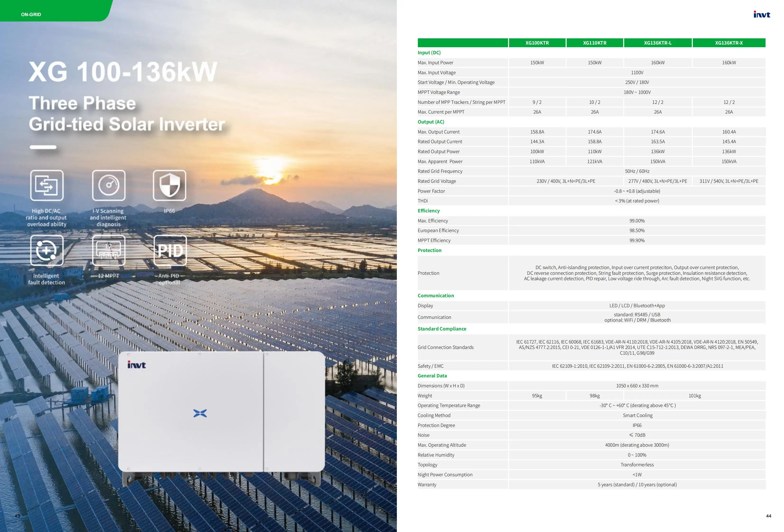784x532 pixels.
Task: Select the High DC/AC ratio feature icon
Action: tap(46, 186)
